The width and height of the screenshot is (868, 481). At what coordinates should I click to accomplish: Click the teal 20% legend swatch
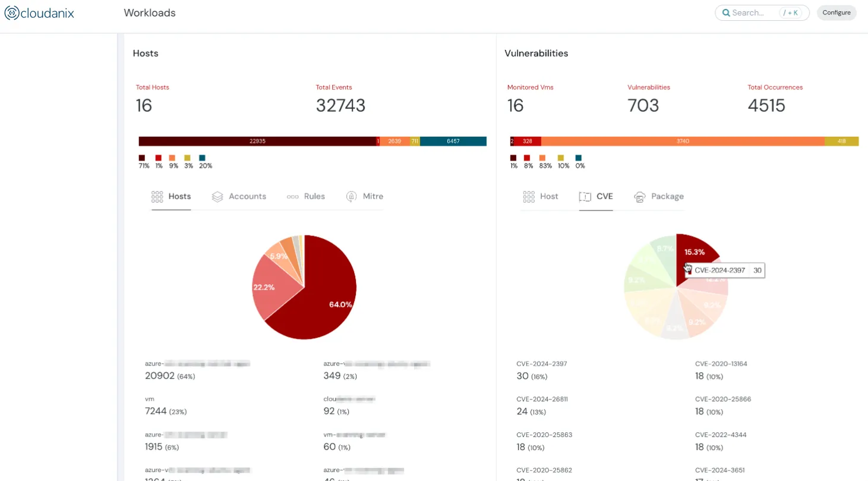202,158
